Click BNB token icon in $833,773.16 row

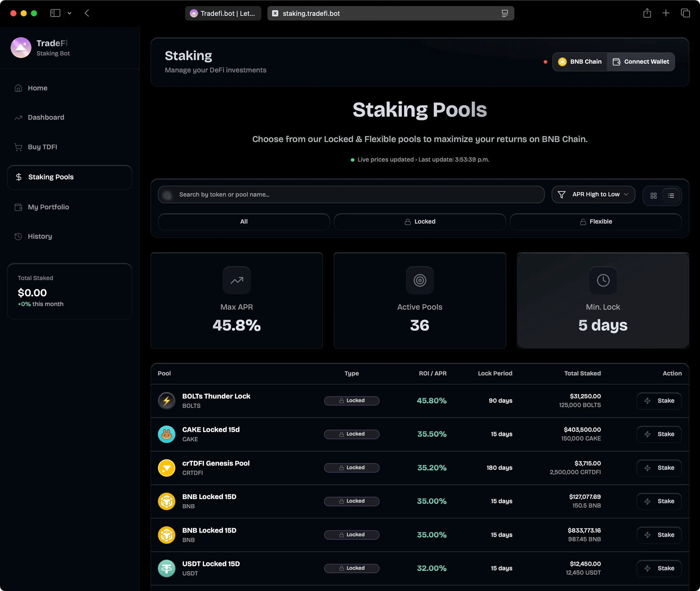[166, 535]
